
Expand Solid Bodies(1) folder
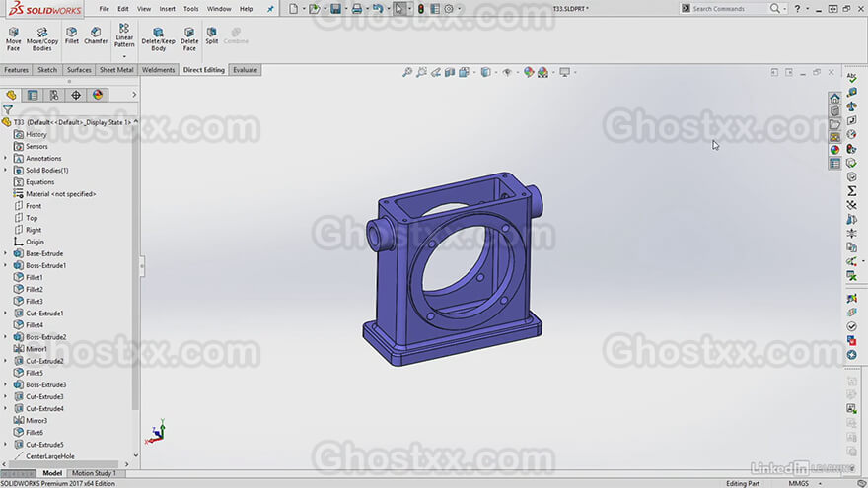6,170
